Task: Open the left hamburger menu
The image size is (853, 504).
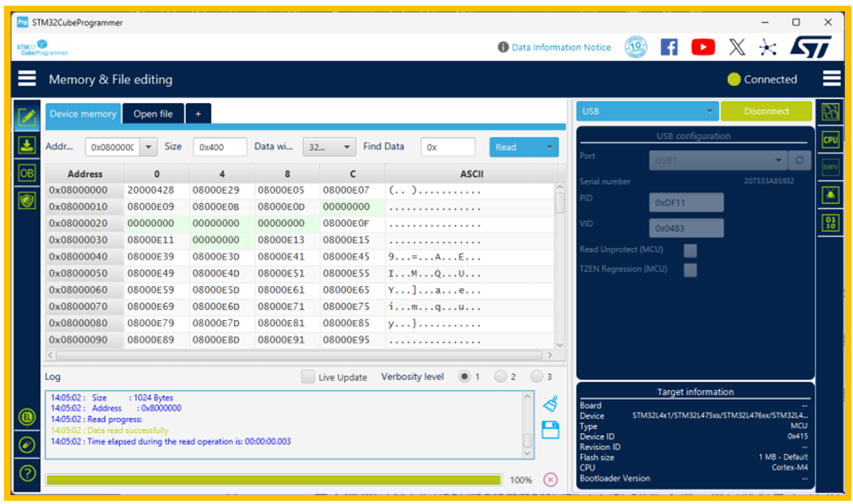Action: click(x=27, y=79)
